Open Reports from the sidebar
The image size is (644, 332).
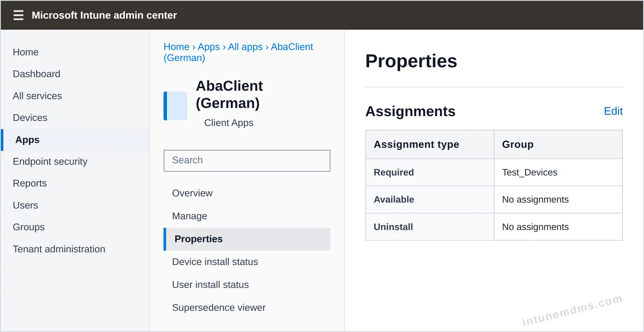(x=30, y=183)
